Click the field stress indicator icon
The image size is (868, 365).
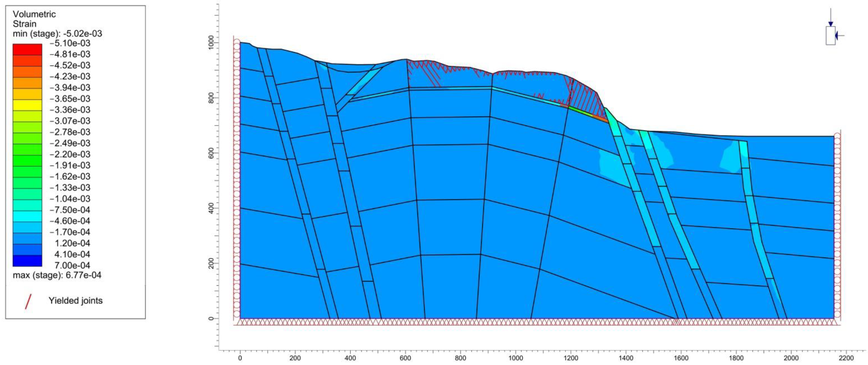point(831,35)
